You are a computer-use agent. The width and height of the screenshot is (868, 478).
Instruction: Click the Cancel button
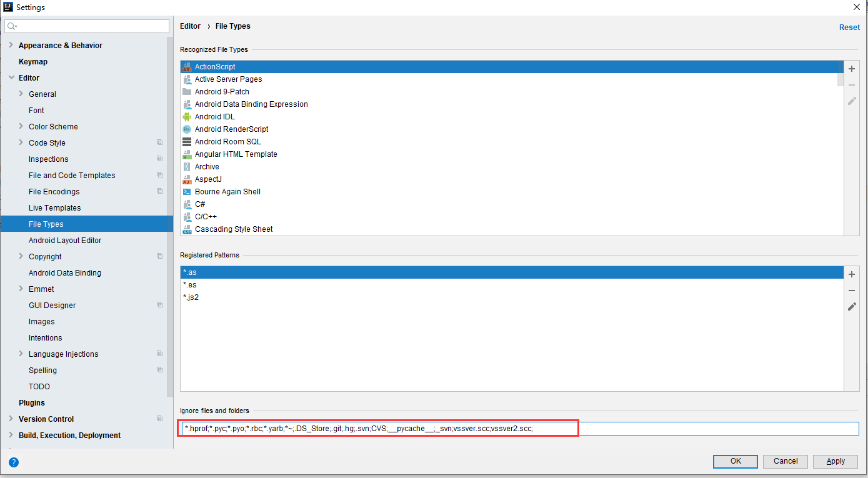click(x=786, y=461)
